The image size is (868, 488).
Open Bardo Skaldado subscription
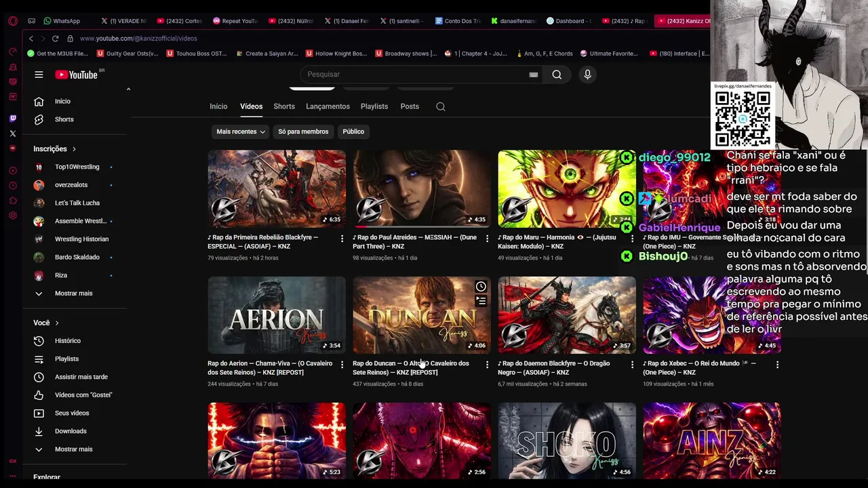[77, 258]
